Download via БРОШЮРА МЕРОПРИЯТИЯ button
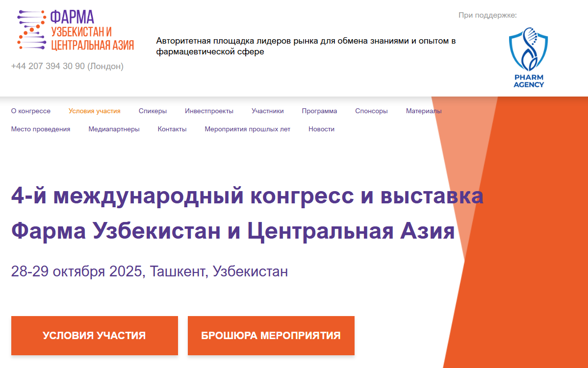 [271, 335]
